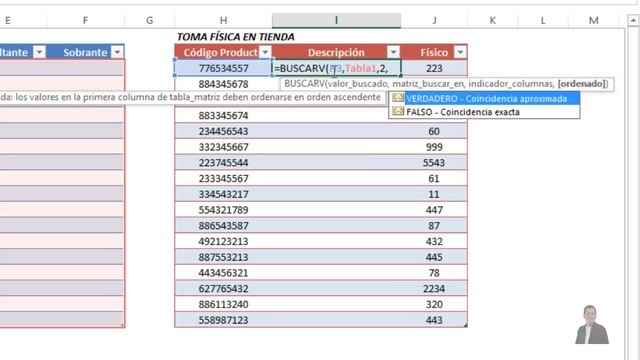The width and height of the screenshot is (640, 360).
Task: Select column header L
Action: (x=543, y=20)
